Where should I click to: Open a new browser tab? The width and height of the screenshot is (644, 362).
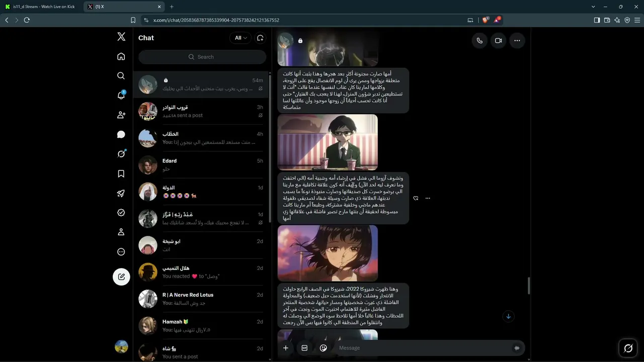[172, 7]
